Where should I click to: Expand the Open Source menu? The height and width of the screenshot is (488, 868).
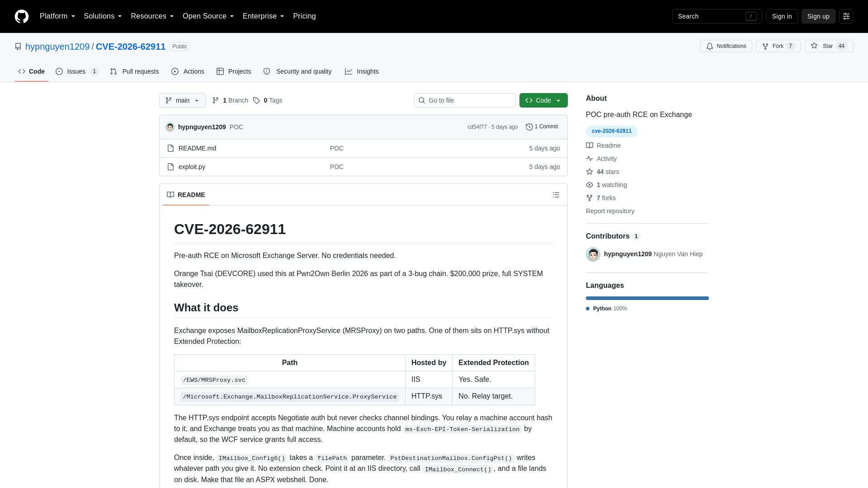pos(208,16)
